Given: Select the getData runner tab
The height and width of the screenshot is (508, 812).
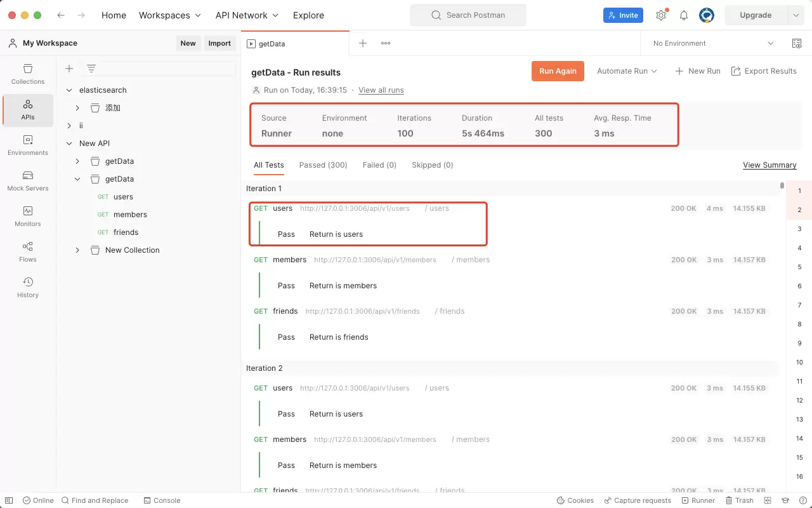Looking at the screenshot, I should [x=295, y=44].
